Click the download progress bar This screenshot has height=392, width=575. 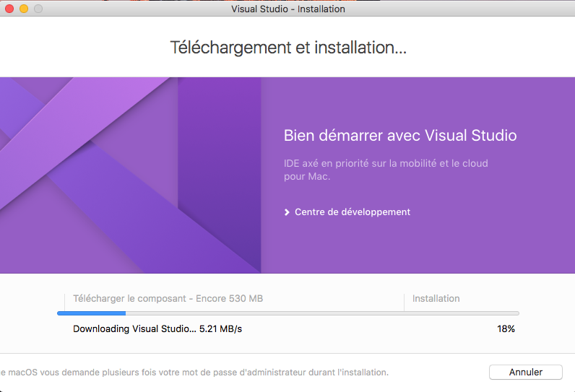point(288,313)
